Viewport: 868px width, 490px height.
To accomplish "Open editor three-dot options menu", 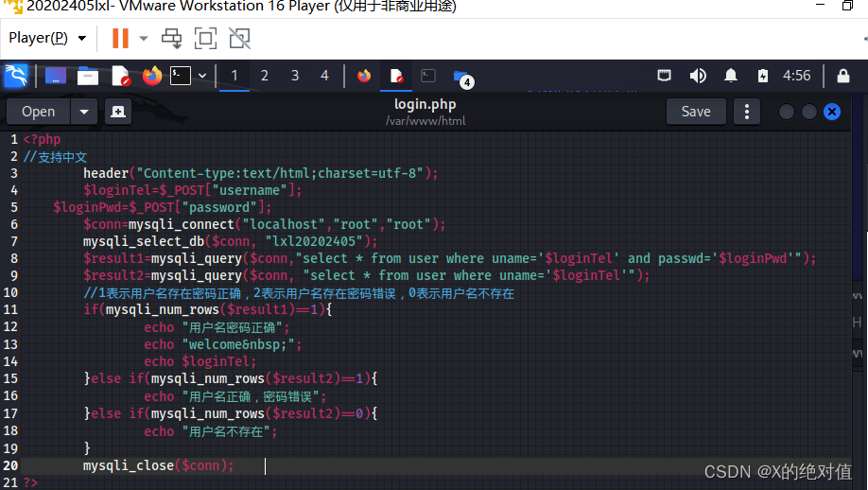I will 747,112.
